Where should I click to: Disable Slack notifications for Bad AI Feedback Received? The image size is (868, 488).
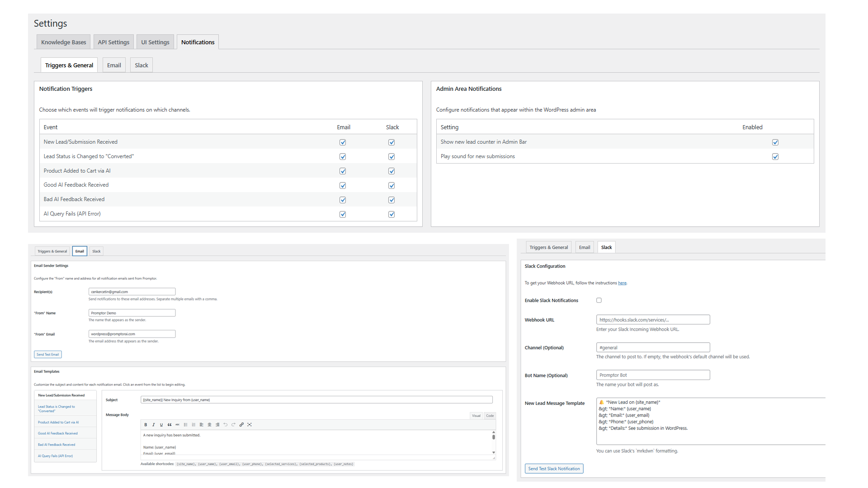coord(392,200)
